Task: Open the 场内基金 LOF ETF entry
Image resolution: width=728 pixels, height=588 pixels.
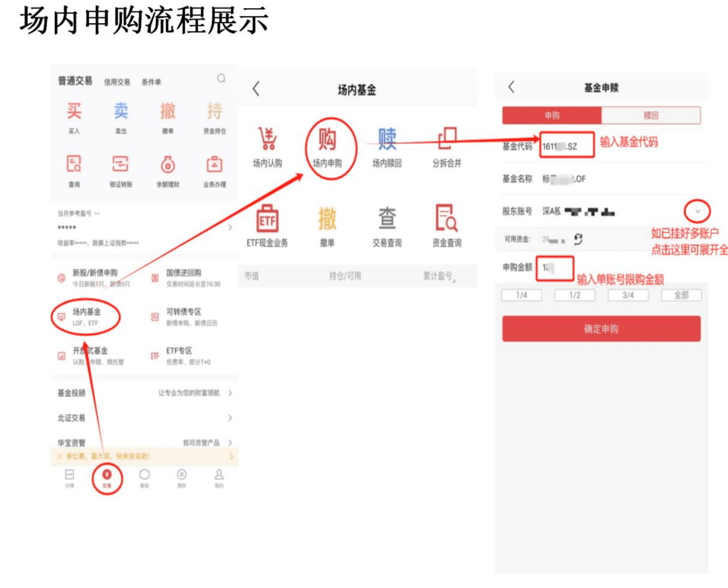Action: tap(86, 317)
